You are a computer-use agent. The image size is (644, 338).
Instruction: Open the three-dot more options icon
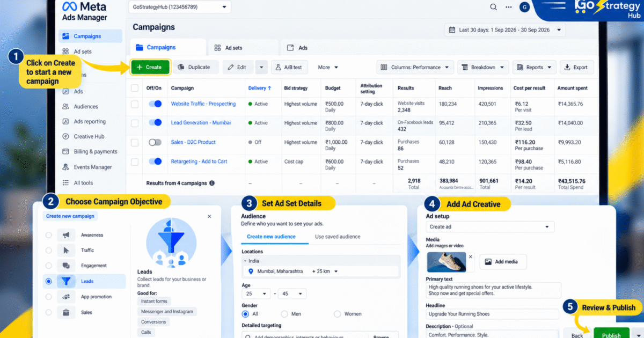click(x=508, y=7)
